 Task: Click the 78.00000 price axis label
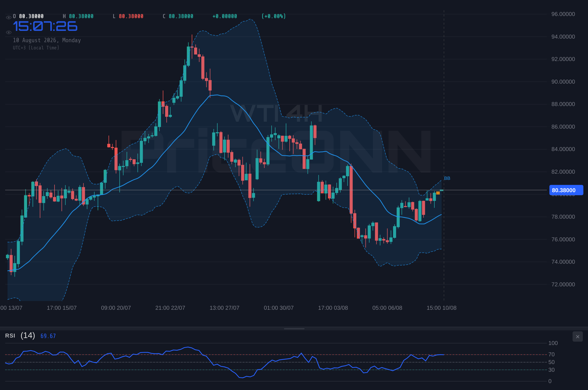coord(563,217)
